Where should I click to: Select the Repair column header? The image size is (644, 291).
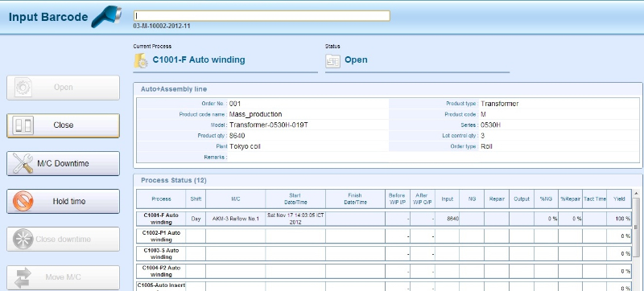(x=497, y=199)
